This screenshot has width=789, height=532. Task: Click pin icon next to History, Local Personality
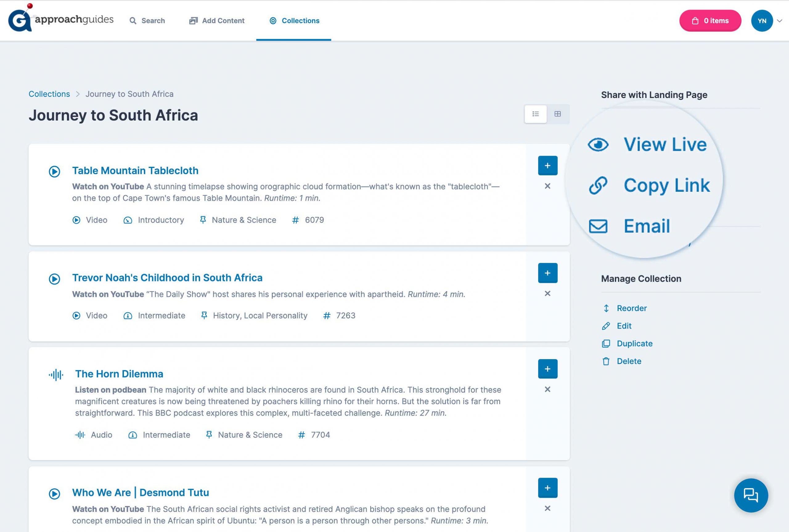204,316
